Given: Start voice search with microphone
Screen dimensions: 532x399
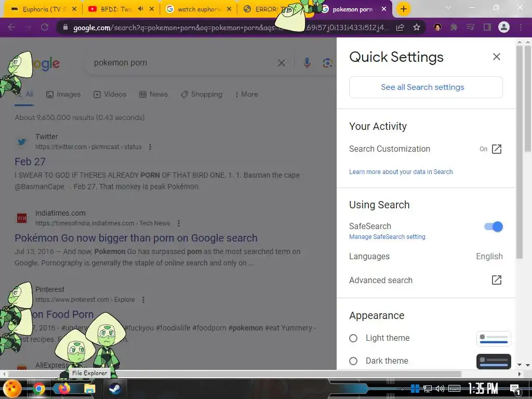Looking at the screenshot, I should (x=307, y=63).
